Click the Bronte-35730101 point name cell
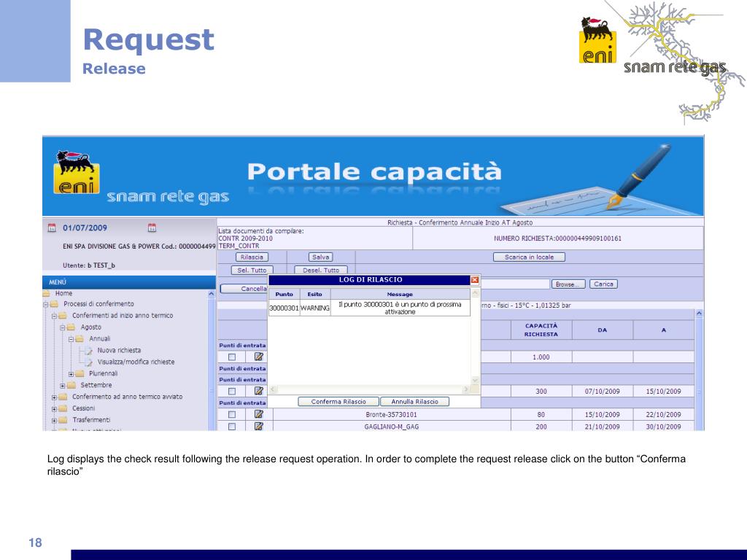The height and width of the screenshot is (560, 747). click(x=391, y=414)
